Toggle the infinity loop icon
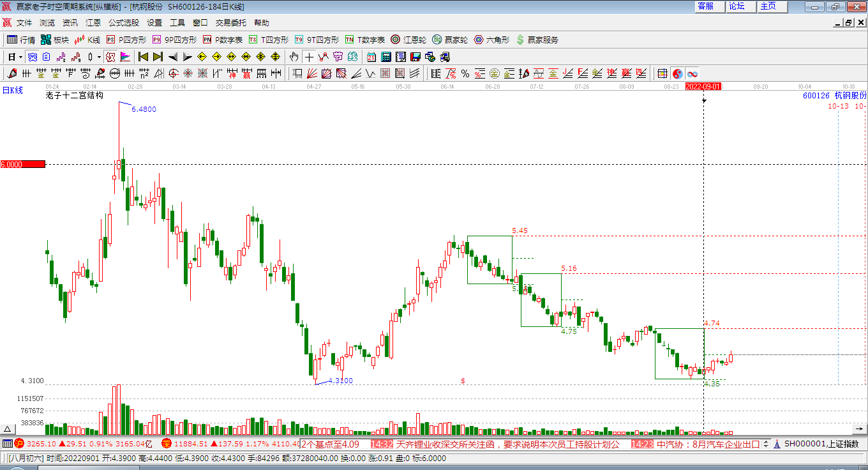This screenshot has width=868, height=470. pyautogui.click(x=692, y=73)
